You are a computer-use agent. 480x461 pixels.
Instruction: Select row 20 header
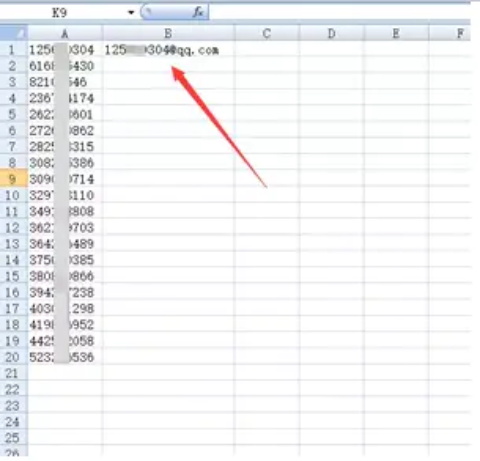pos(14,357)
